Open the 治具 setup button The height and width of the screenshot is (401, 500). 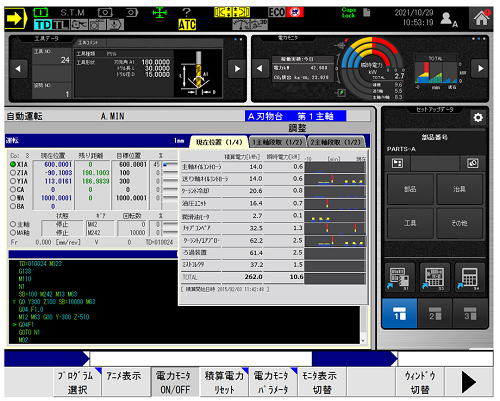459,189
